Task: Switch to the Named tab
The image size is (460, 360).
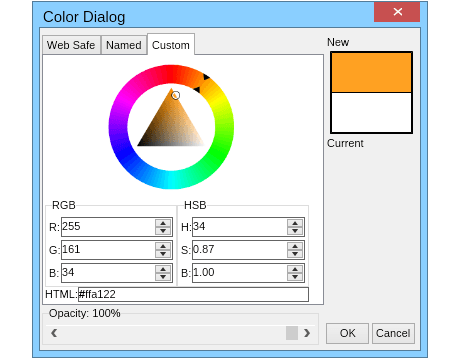Action: (x=124, y=45)
